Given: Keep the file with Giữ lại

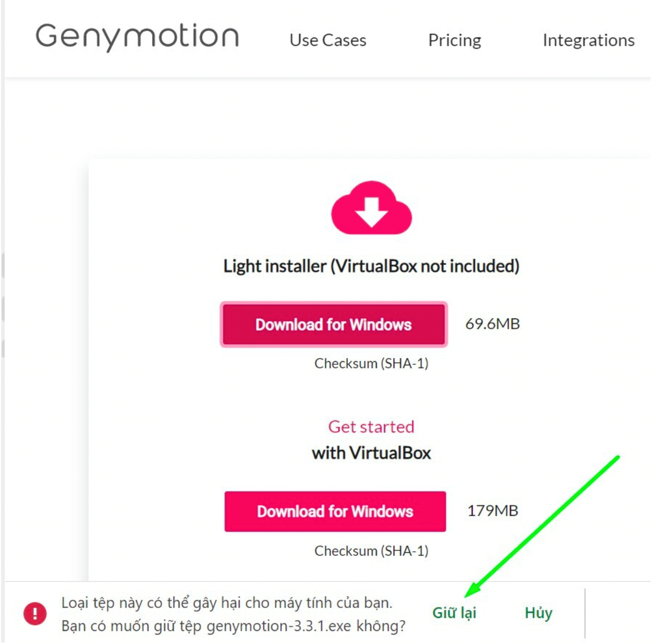Looking at the screenshot, I should point(454,613).
